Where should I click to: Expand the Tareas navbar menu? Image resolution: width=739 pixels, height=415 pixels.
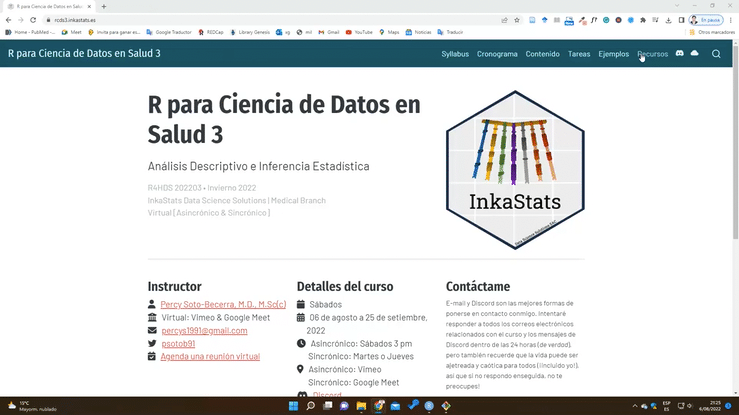579,54
